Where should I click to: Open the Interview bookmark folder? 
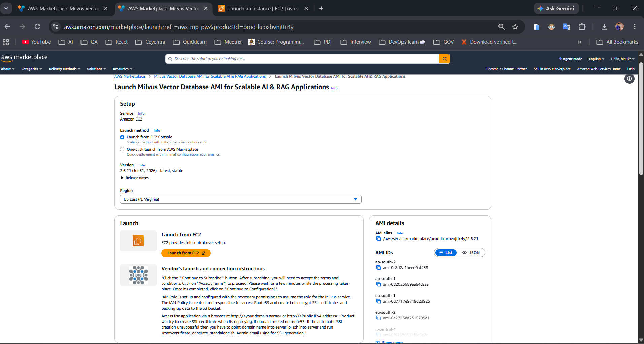(356, 42)
